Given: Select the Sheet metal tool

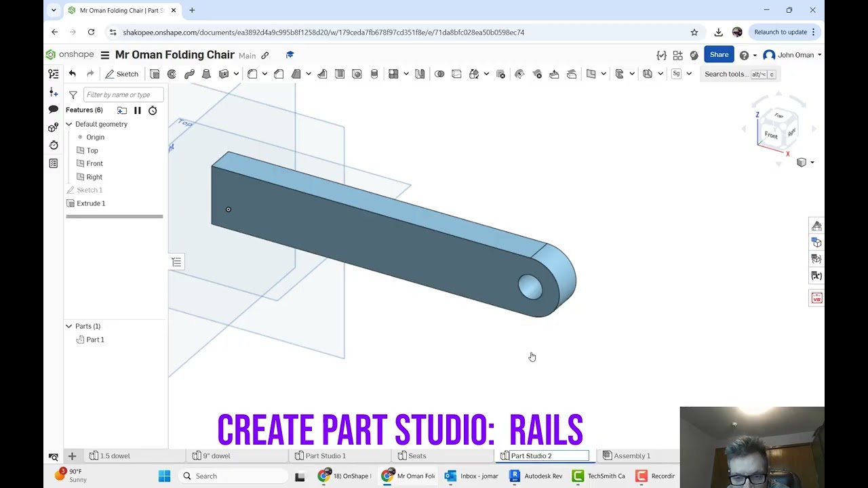Looking at the screenshot, I should (x=648, y=74).
